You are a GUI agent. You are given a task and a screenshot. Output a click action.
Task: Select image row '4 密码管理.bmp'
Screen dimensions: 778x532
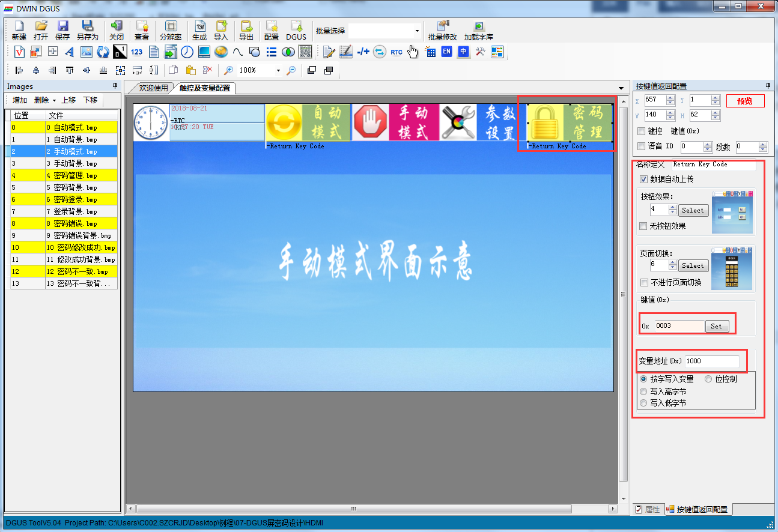coord(64,175)
